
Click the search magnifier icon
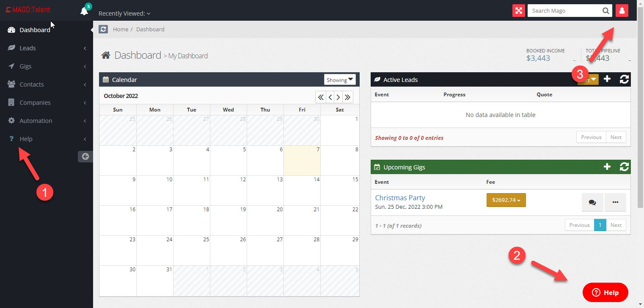click(x=606, y=11)
